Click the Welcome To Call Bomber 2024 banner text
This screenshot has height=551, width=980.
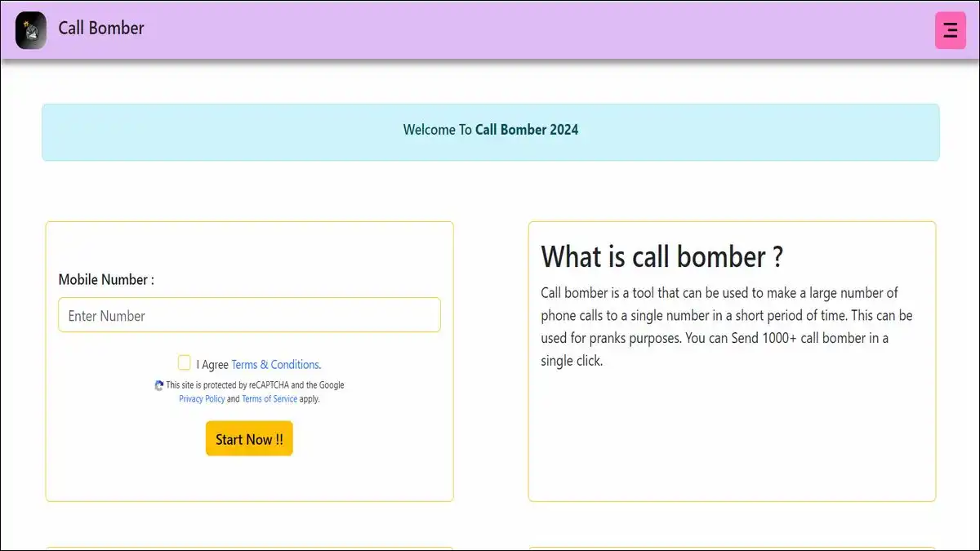[x=491, y=130]
